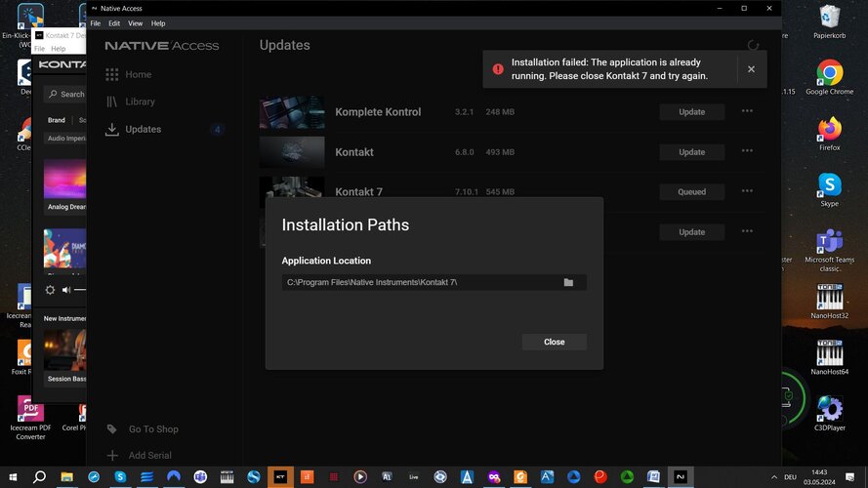Update Komplete Kontrol

692,112
